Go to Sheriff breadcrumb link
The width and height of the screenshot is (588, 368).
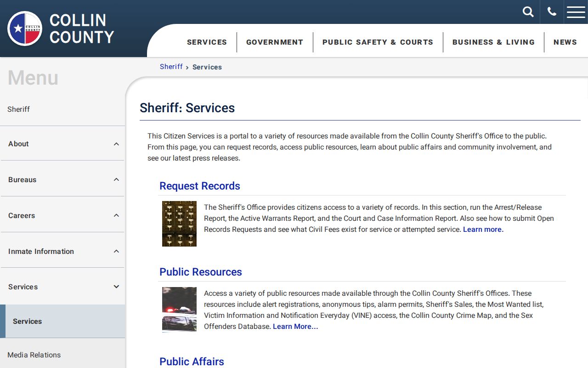click(x=171, y=67)
